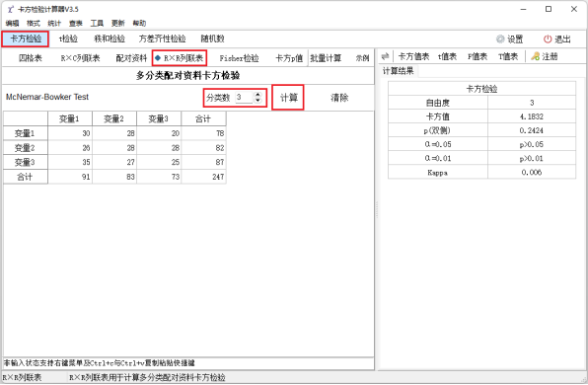The image size is (588, 385).
Task: Open the 卡方值表 lookup table
Action: click(x=413, y=56)
